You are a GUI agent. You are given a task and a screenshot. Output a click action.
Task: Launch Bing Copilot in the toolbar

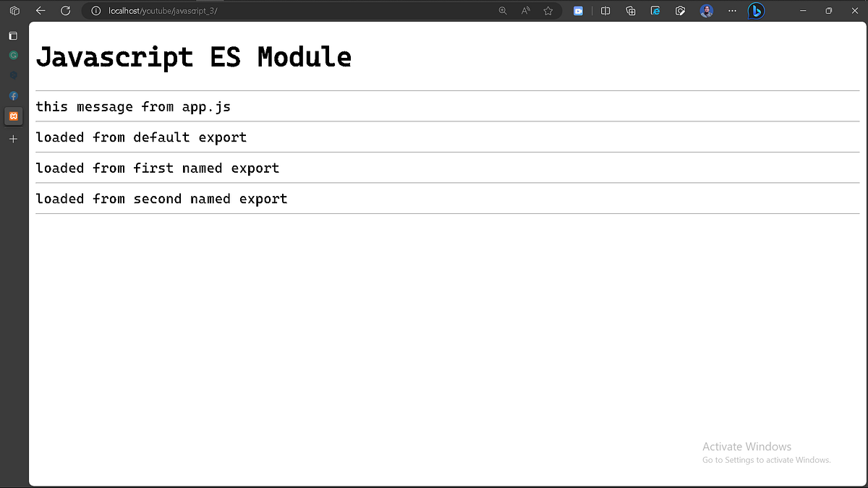click(x=756, y=10)
